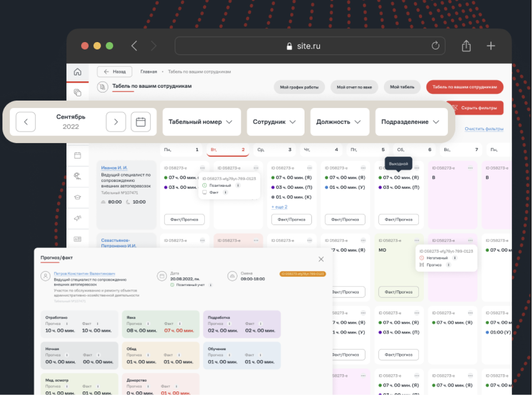Image resolution: width=532 pixels, height=395 pixels.
Task: Open three-dots menu on Иванов's Sunday card
Action: [470, 168]
